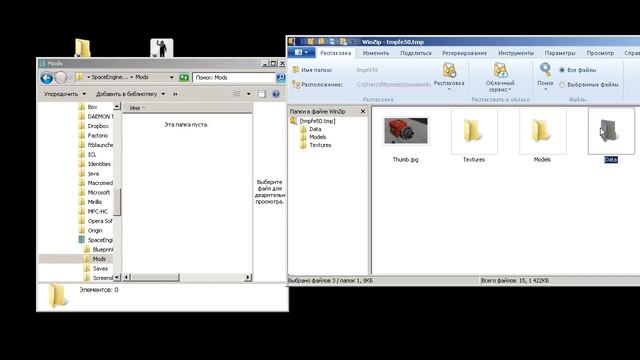This screenshot has width=640, height=360.
Task: Click the first icon in WinZip quick access toolbar
Action: pos(310,42)
